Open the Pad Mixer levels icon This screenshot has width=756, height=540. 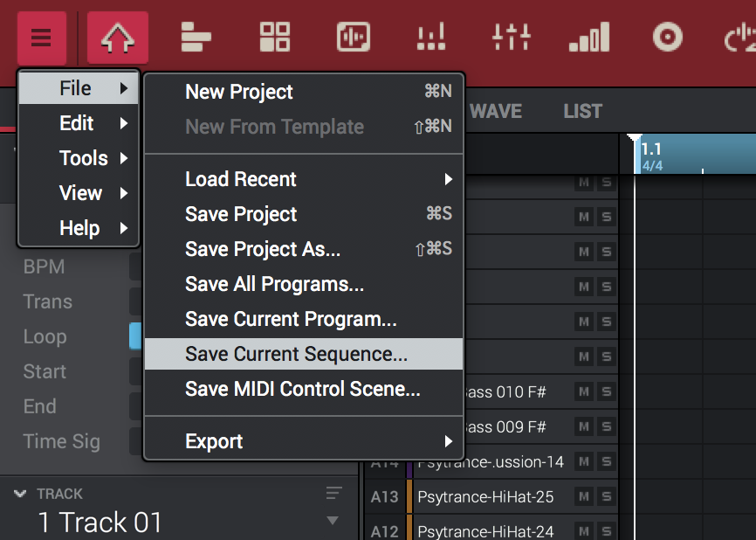click(x=589, y=38)
